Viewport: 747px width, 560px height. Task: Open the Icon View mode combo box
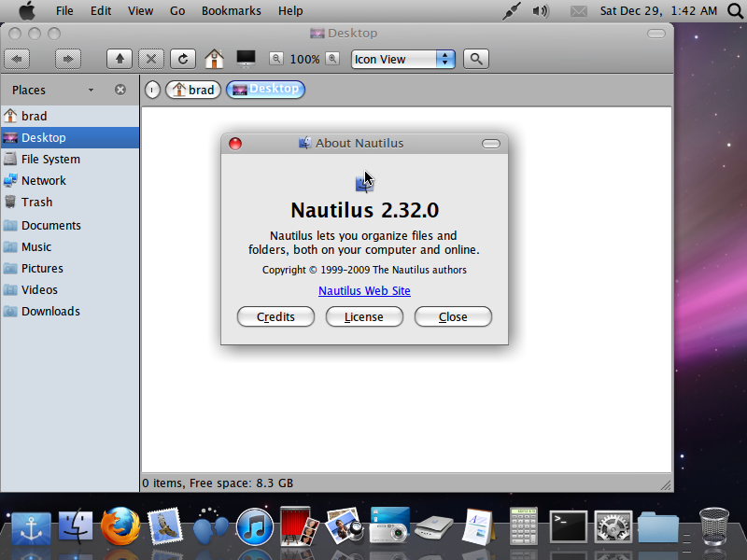point(403,59)
